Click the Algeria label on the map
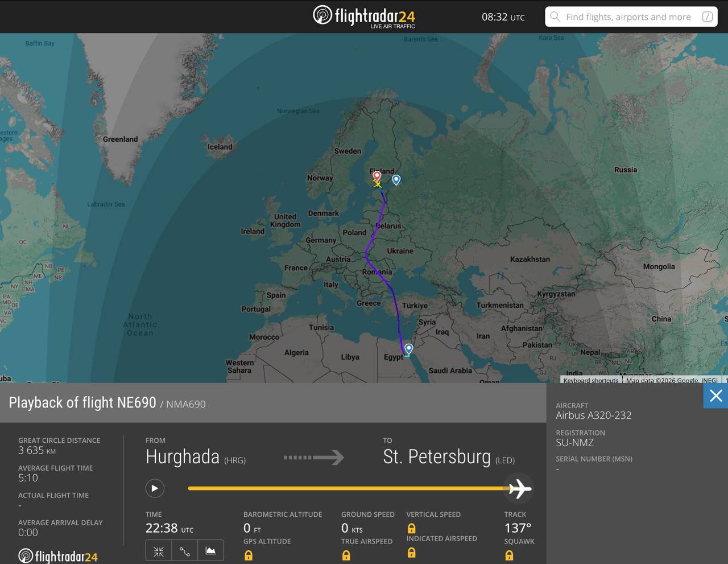The image size is (728, 564). pyautogui.click(x=296, y=353)
